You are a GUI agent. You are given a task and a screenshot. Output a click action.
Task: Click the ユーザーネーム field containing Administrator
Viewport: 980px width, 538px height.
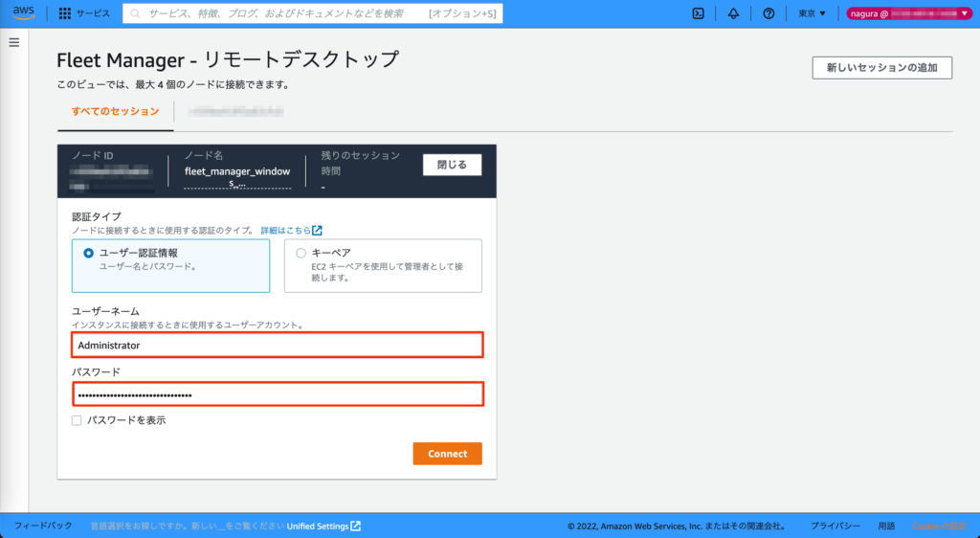[x=278, y=345]
